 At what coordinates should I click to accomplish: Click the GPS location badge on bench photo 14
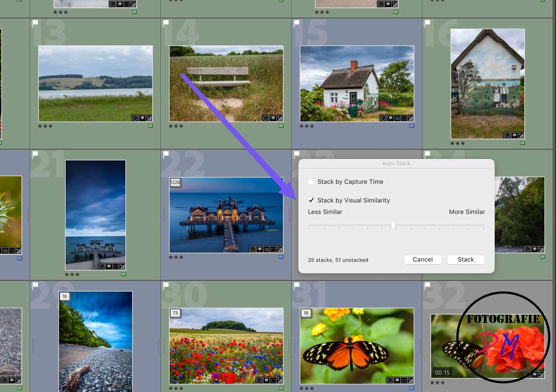click(x=273, y=118)
